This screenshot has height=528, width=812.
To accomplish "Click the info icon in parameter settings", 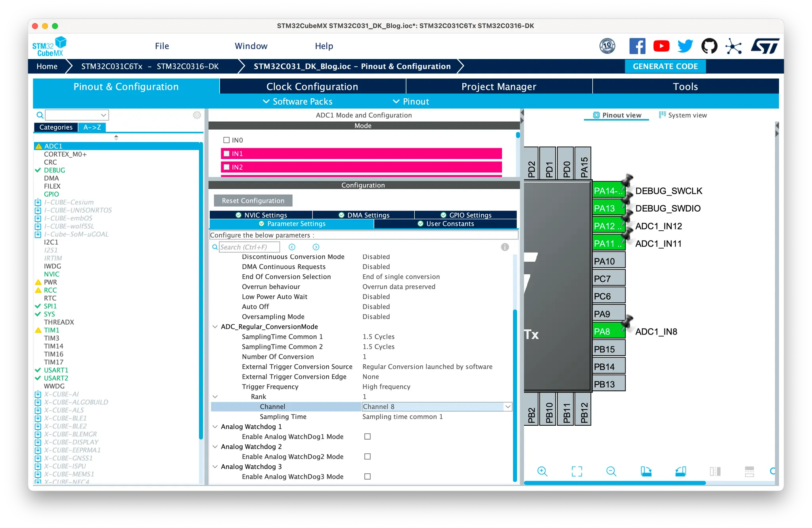I will pyautogui.click(x=505, y=247).
